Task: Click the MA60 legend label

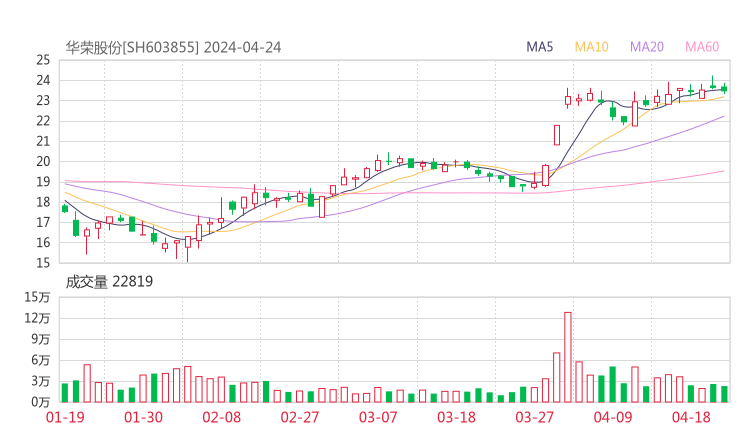Action: (x=702, y=47)
